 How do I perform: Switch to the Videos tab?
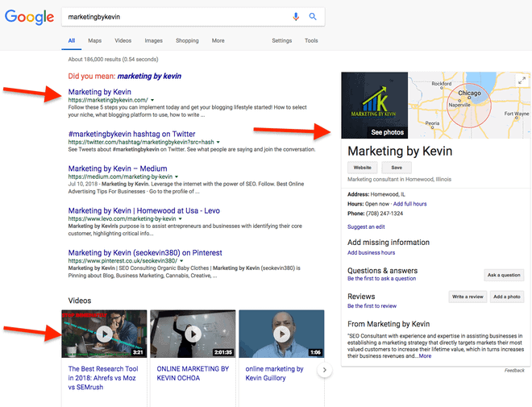[123, 40]
